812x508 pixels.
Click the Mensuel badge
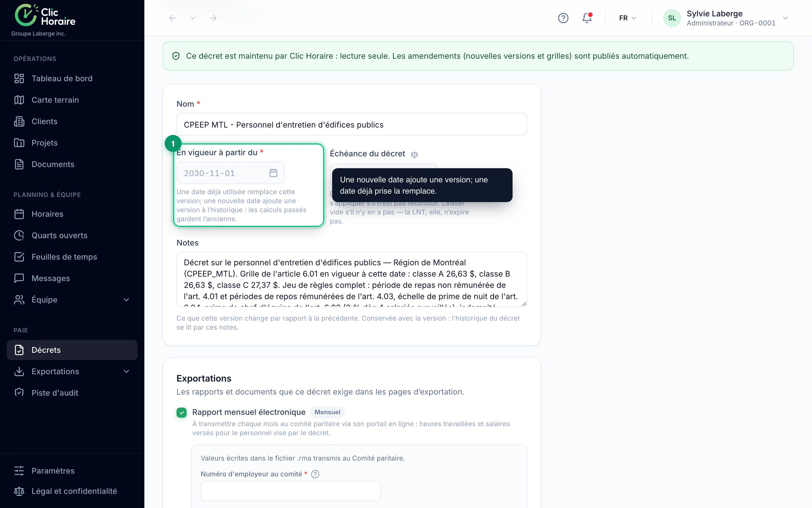[x=327, y=412]
